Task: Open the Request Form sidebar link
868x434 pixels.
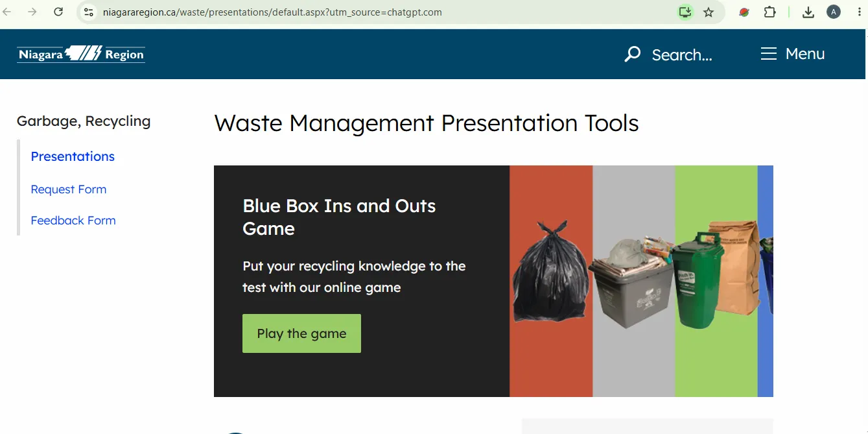Action: [69, 189]
